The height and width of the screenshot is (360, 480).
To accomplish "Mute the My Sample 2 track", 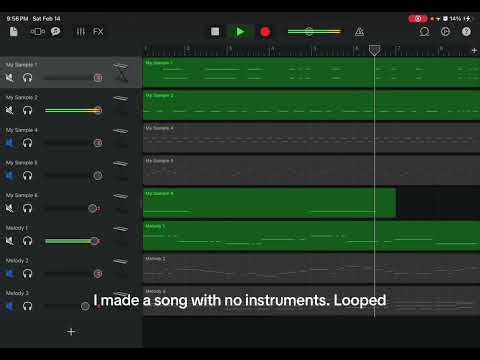I will 10,110.
